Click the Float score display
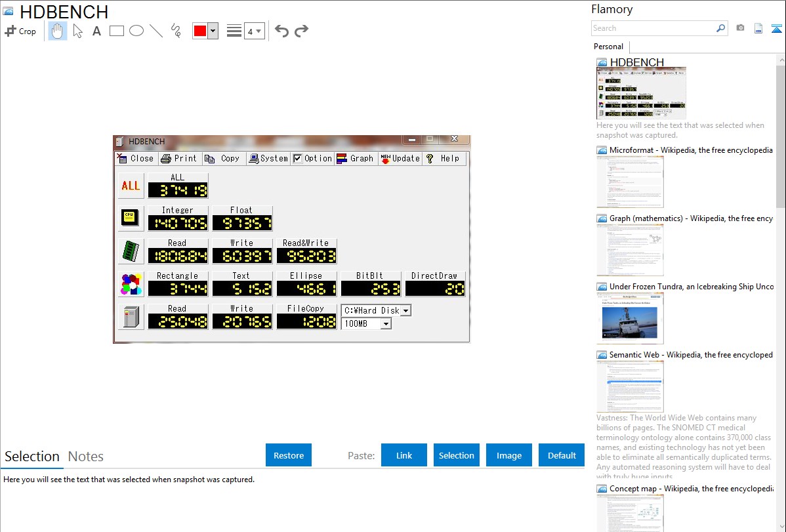786x532 pixels. 242,223
